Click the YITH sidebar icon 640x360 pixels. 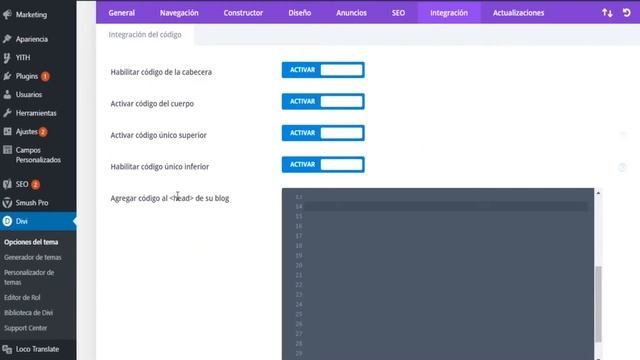click(x=7, y=58)
